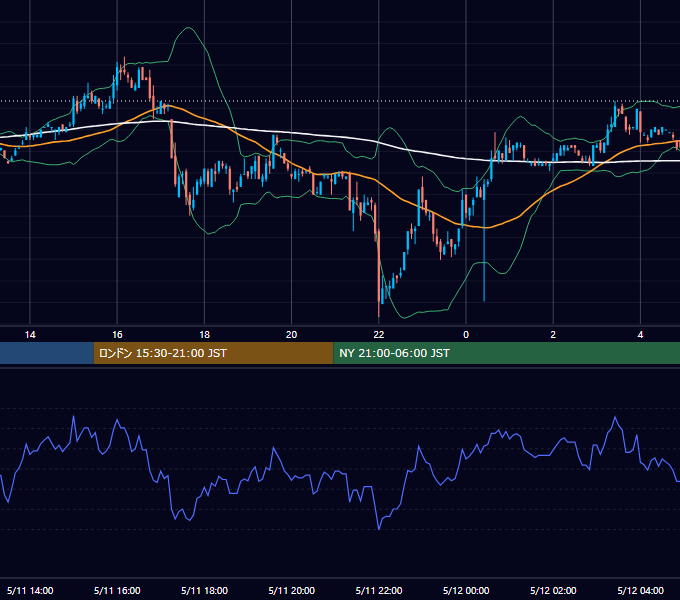
Task: Click the hour label 18 on time axis
Action: [x=204, y=335]
